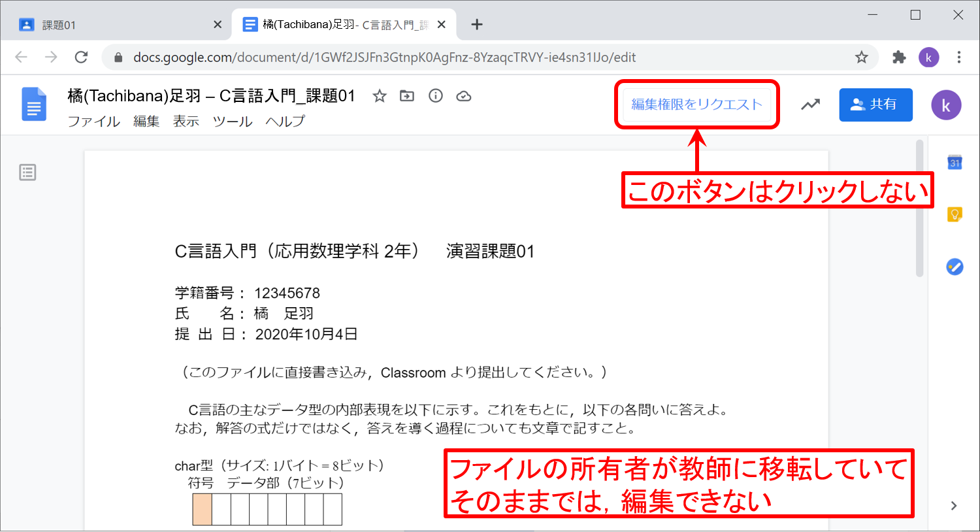Click the orange sign bit cell

click(x=203, y=510)
